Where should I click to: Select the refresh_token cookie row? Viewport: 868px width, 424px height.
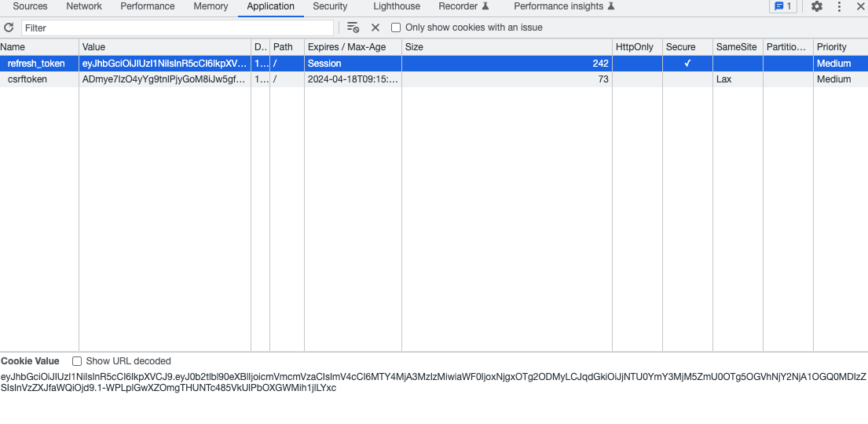click(x=434, y=64)
